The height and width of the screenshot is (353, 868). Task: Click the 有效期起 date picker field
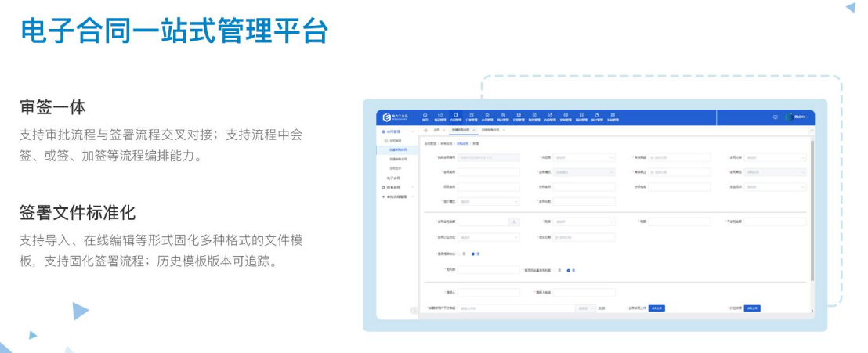point(679,157)
